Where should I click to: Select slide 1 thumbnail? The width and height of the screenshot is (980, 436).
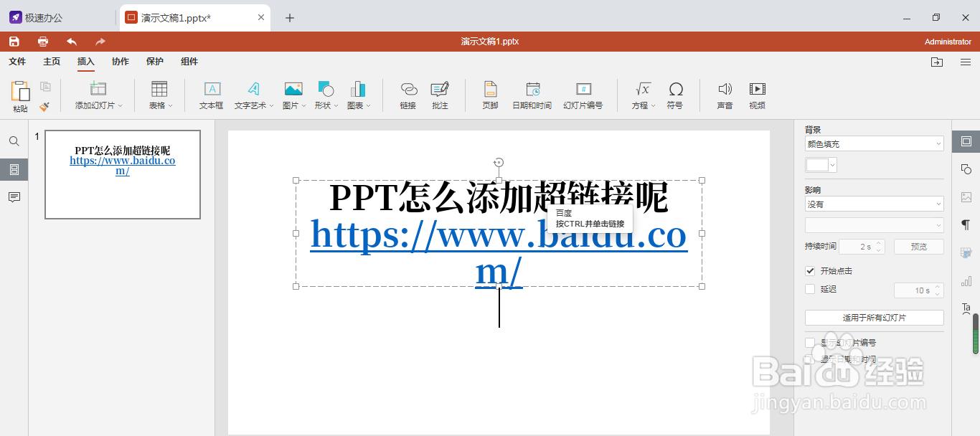pos(123,174)
